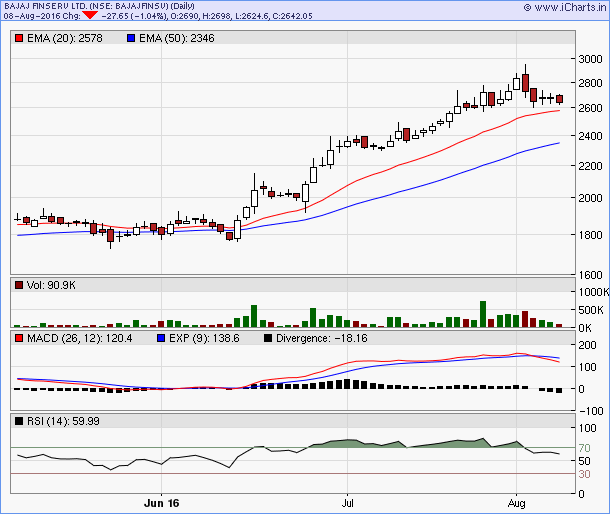This screenshot has width=610, height=514.
Task: Click the www.iCharts.in watermark text
Action: click(569, 7)
